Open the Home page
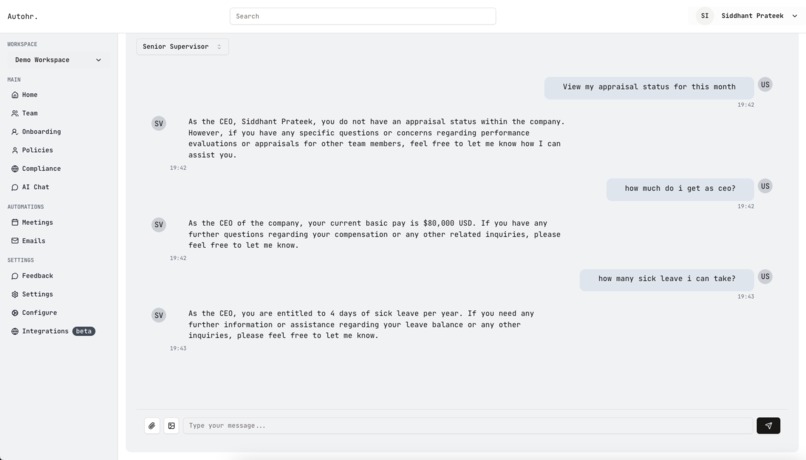This screenshot has height=460, width=806. pos(30,95)
